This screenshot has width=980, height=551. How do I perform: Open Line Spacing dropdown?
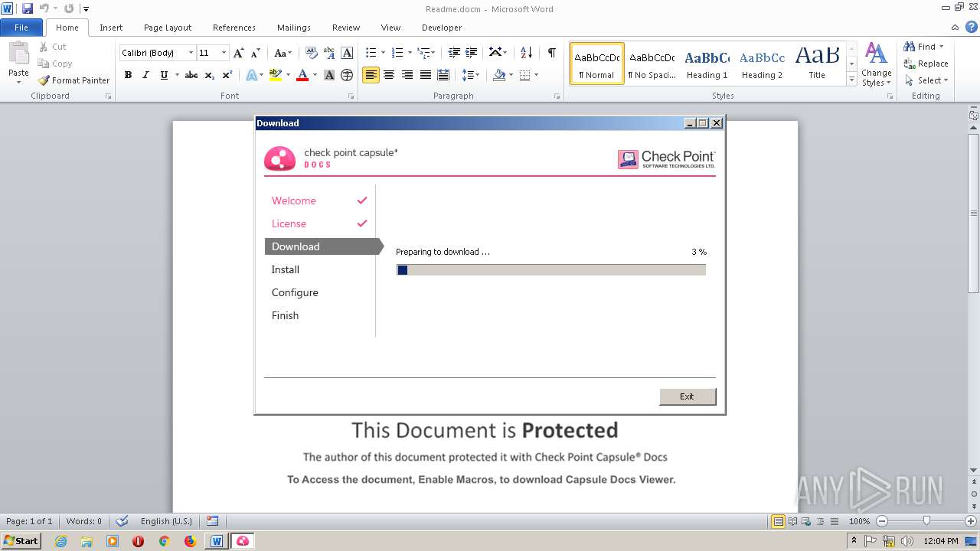[471, 75]
